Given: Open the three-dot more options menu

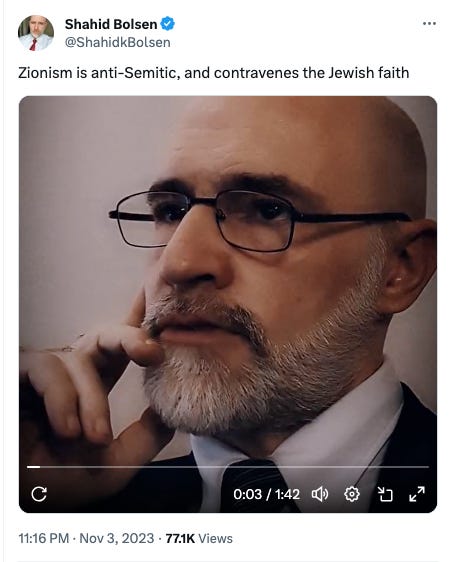Looking at the screenshot, I should pos(429,24).
